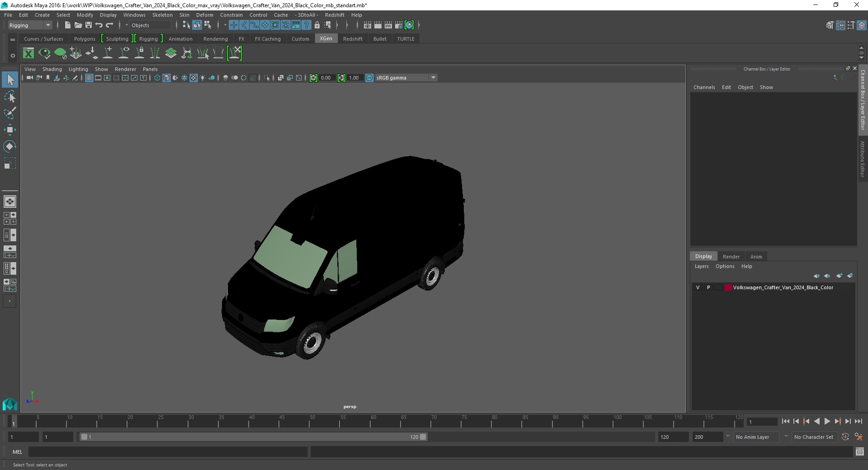The height and width of the screenshot is (470, 868).
Task: Open the Skeleton menu
Action: (x=162, y=15)
